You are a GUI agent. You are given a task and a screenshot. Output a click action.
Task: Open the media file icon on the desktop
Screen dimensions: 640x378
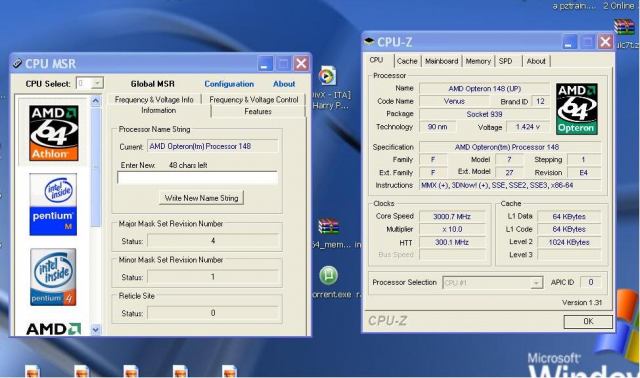click(327, 76)
